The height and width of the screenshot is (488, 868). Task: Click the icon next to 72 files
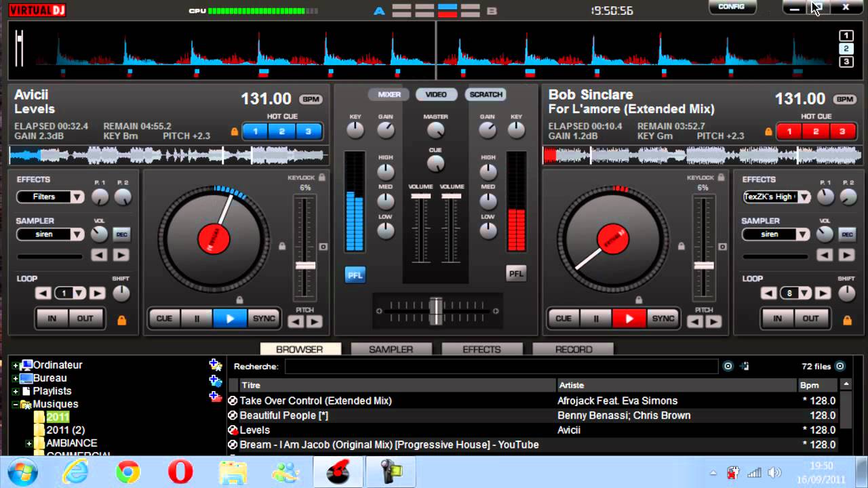pyautogui.click(x=840, y=366)
